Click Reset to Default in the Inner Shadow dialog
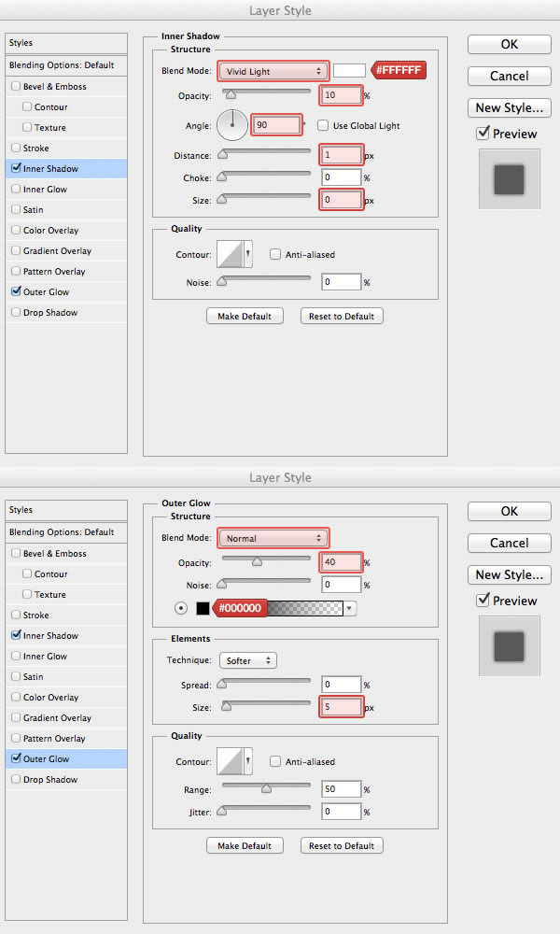 (x=342, y=317)
